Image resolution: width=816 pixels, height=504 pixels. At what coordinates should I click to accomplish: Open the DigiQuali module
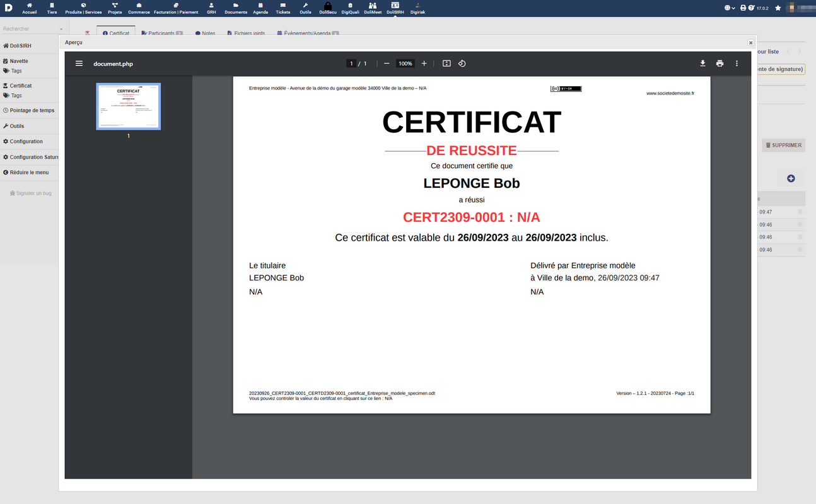[350, 8]
